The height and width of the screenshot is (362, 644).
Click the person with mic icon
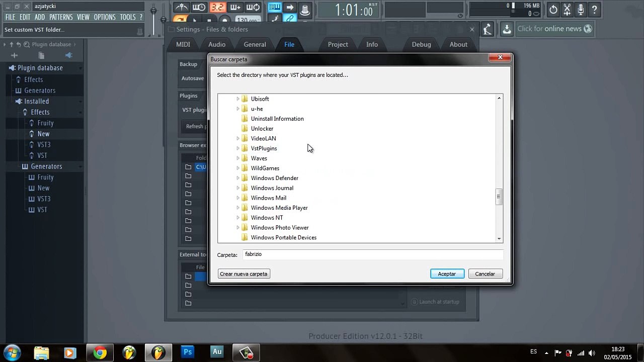click(488, 29)
